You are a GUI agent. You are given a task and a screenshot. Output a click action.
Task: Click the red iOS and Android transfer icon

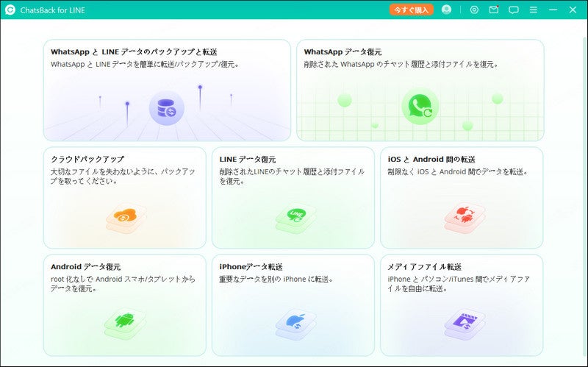coord(465,218)
